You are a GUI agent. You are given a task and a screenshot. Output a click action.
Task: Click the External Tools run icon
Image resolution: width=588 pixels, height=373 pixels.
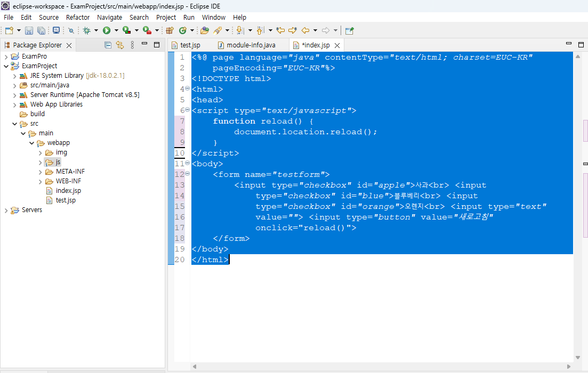pos(147,30)
